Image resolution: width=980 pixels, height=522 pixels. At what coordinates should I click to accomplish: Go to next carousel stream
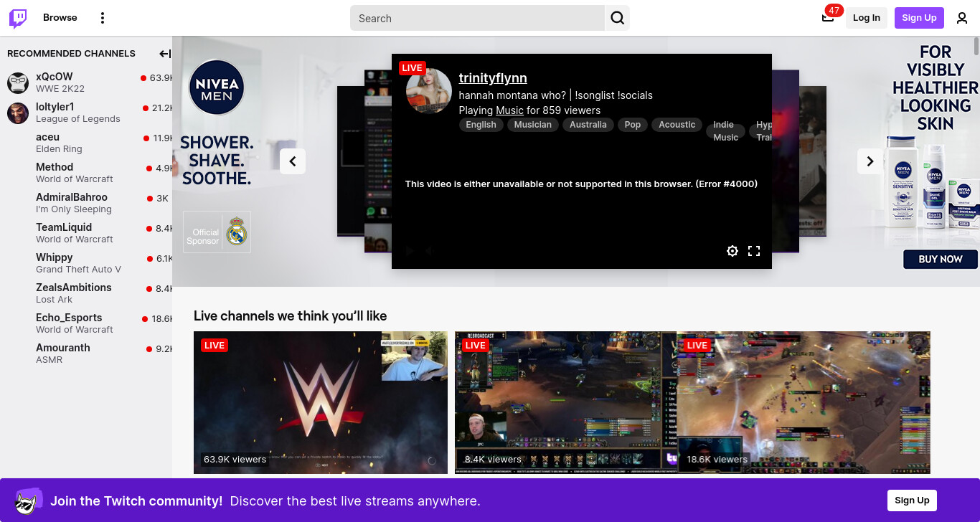click(x=870, y=161)
